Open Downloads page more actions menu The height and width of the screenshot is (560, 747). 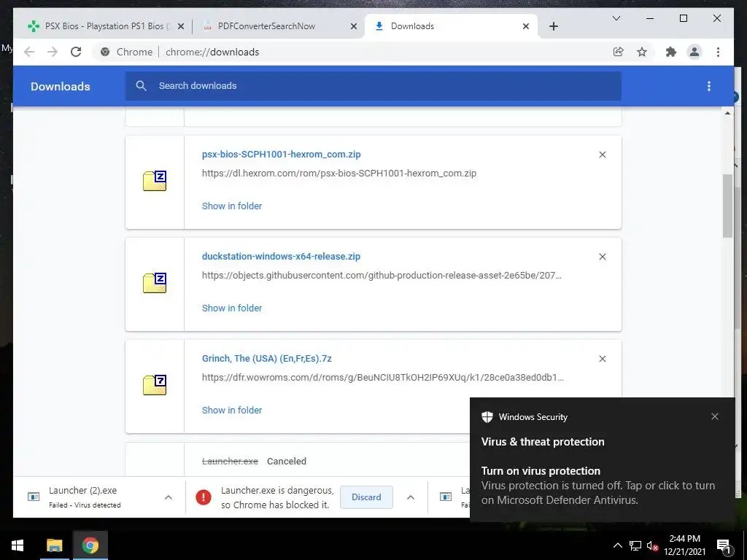709,86
